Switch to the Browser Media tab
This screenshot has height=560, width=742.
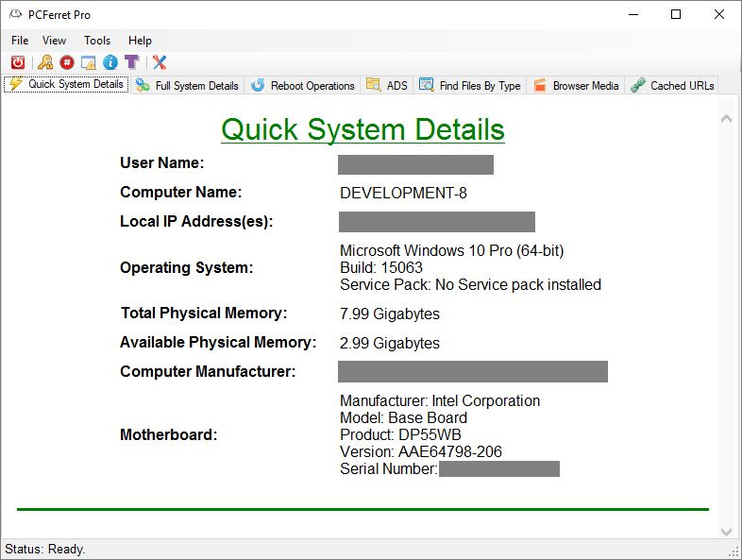576,86
